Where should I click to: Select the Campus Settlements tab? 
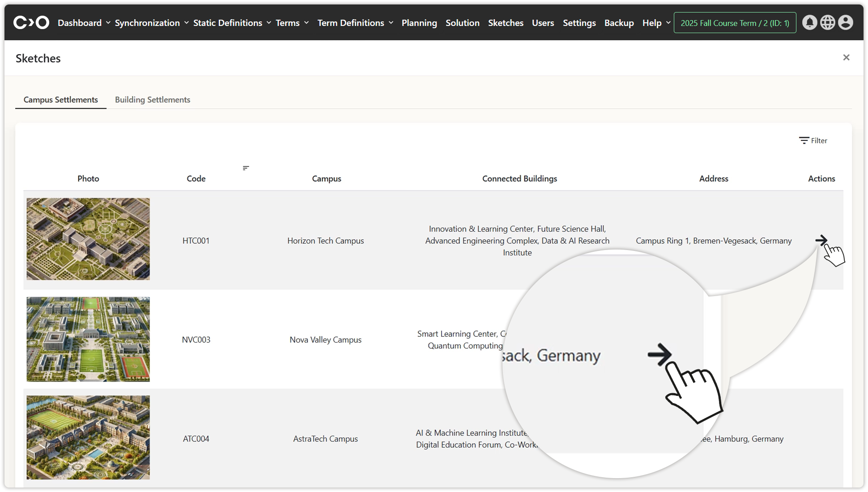coord(61,100)
